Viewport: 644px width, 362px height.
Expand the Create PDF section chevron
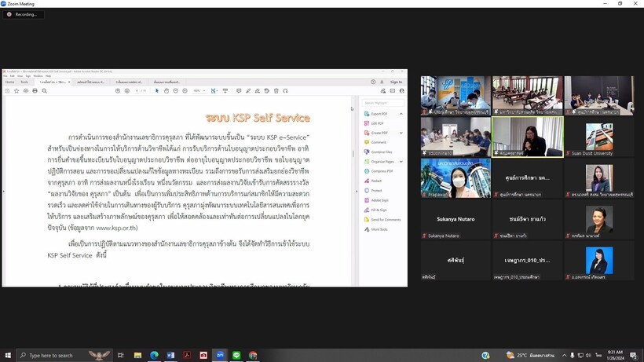(x=401, y=133)
